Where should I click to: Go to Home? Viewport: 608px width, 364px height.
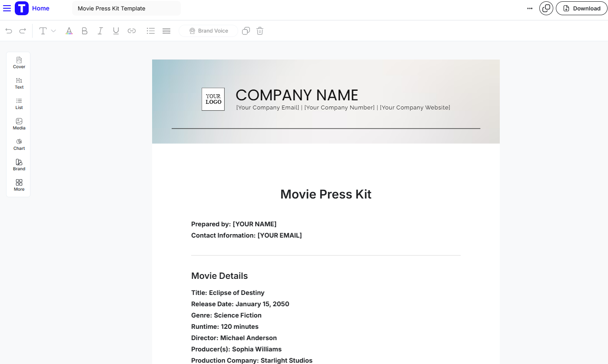[x=40, y=8]
